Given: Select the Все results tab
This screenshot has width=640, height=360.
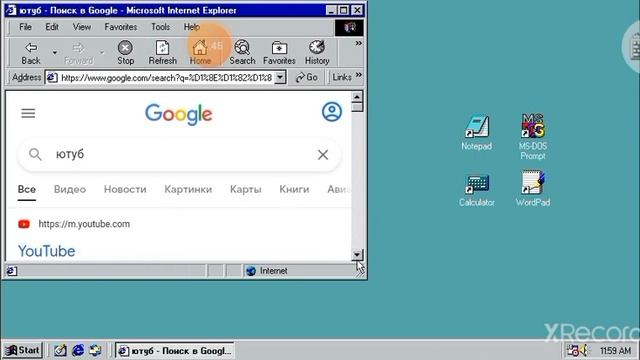Looking at the screenshot, I should [27, 189].
